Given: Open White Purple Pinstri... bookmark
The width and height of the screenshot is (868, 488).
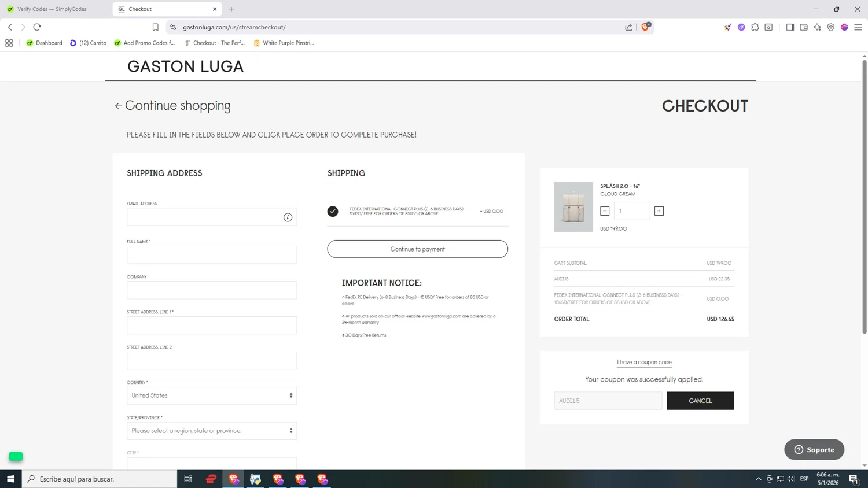Looking at the screenshot, I should 284,43.
